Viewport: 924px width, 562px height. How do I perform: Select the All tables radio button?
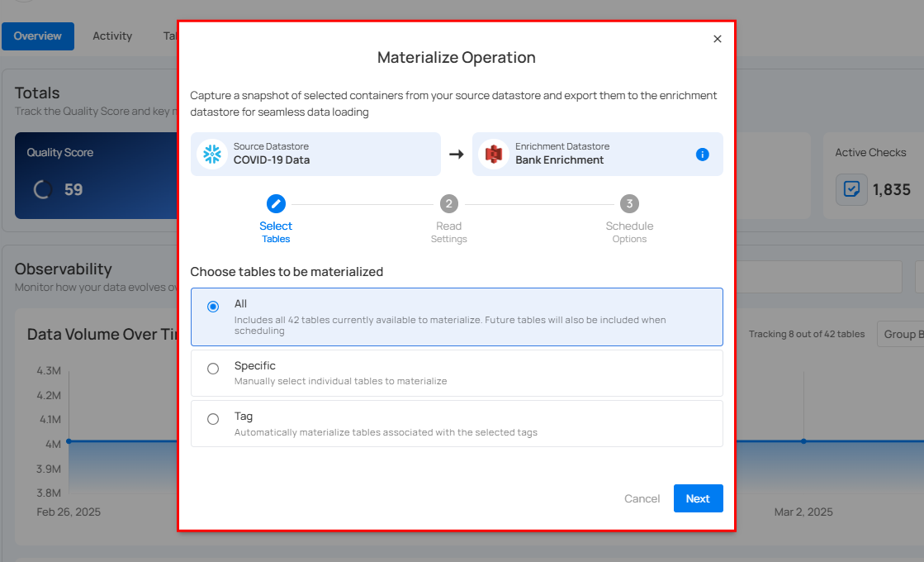213,307
